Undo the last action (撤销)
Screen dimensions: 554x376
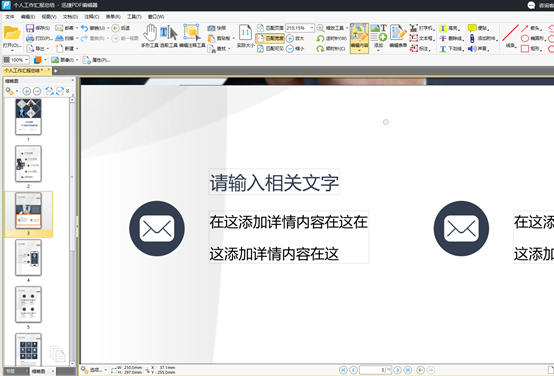pos(93,28)
